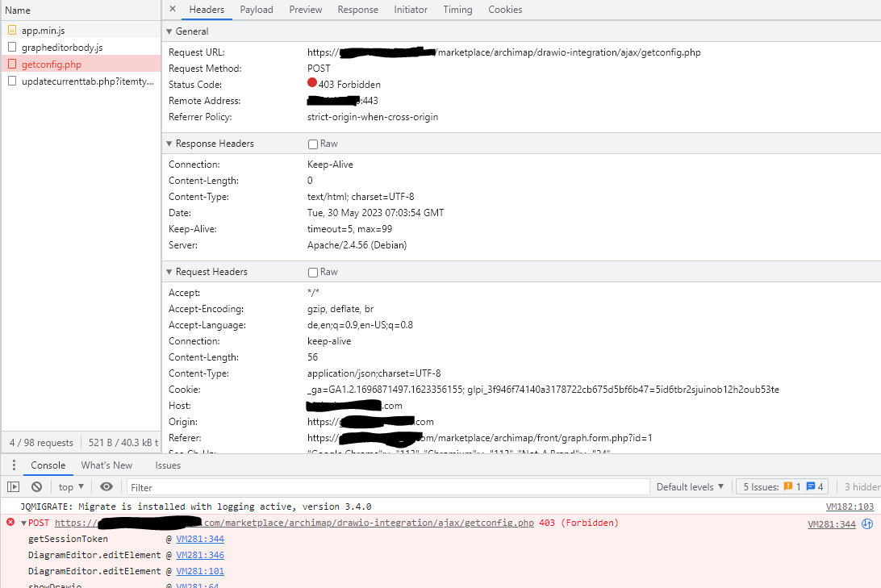Switch to the Payload tab
Viewport: 881px width, 588px height.
point(256,10)
